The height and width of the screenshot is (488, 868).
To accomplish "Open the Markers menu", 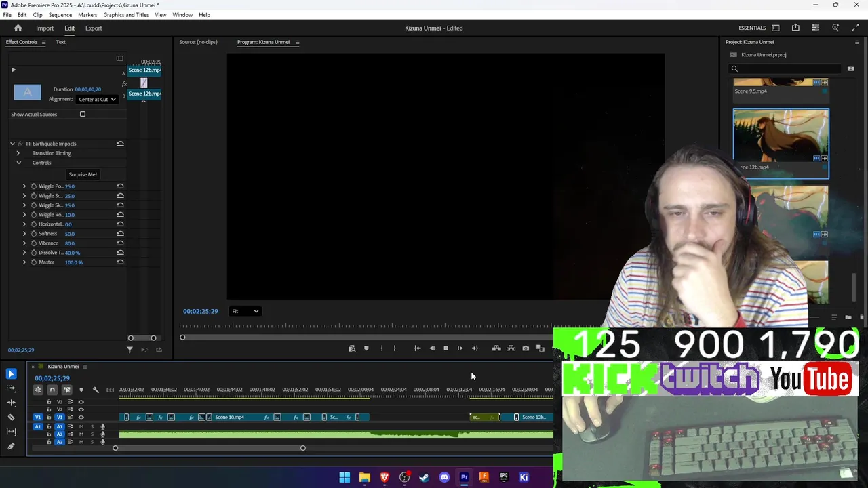I will point(87,14).
